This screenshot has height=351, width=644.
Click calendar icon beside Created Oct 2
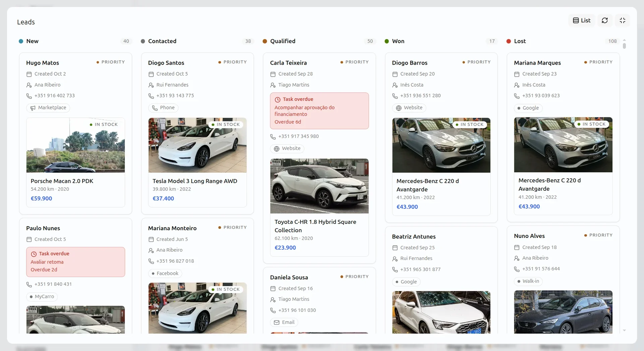click(x=29, y=74)
